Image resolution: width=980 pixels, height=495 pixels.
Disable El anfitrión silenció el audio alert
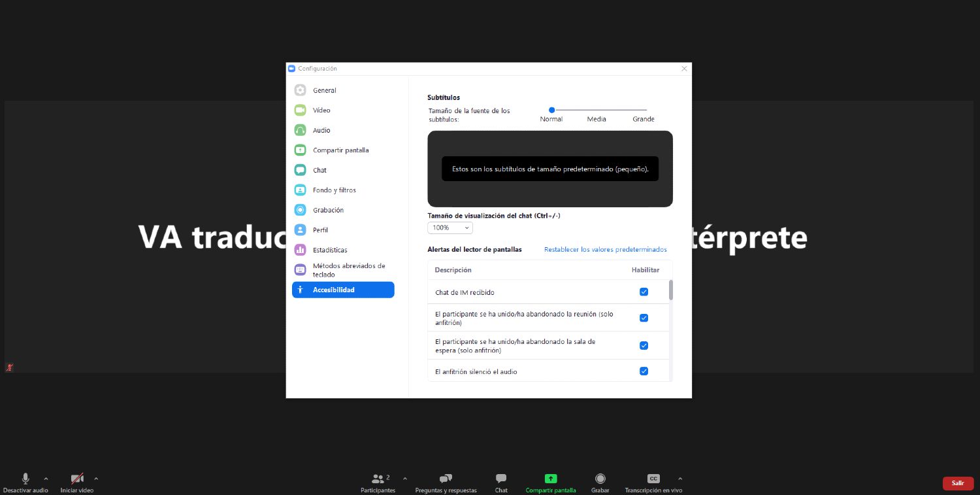coord(644,371)
